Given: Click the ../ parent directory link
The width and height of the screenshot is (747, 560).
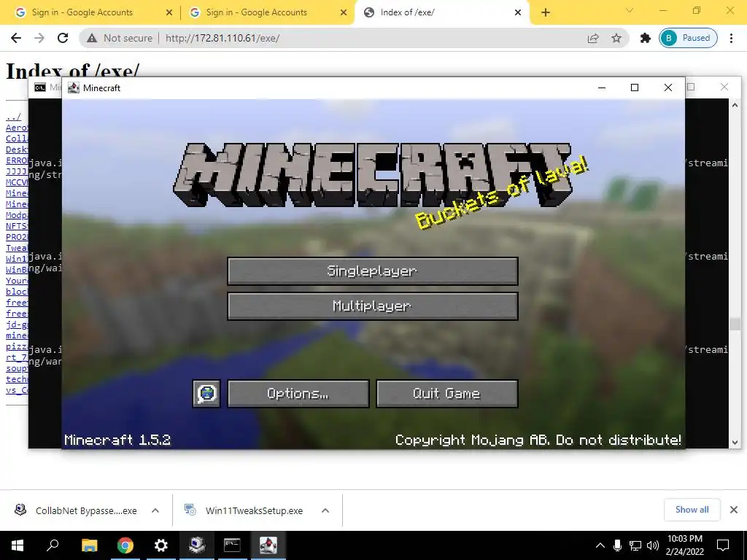Looking at the screenshot, I should coord(13,117).
